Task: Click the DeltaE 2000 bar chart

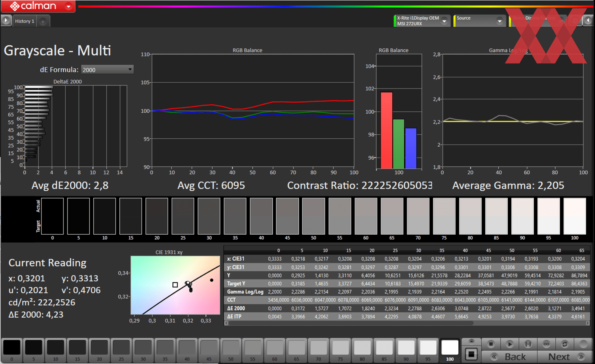Action: click(x=76, y=126)
